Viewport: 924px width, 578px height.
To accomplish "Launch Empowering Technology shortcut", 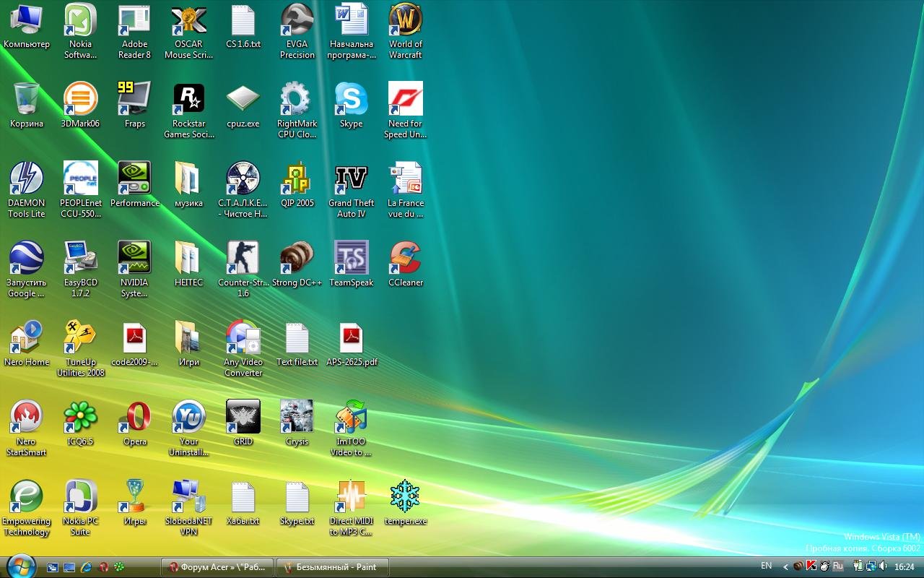I will (x=27, y=496).
